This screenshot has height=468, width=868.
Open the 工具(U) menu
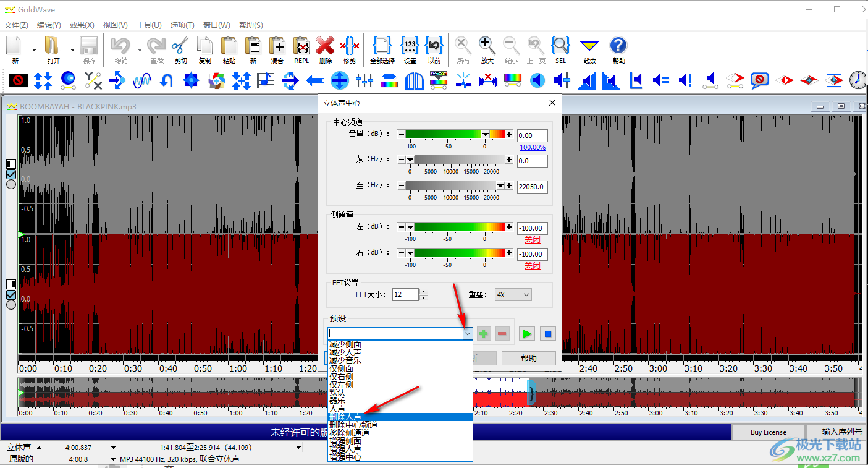tap(149, 25)
